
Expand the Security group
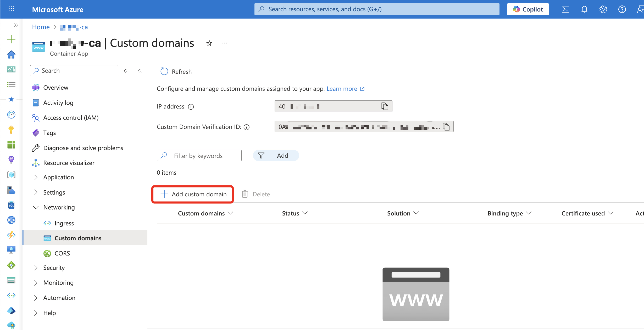[54, 268]
